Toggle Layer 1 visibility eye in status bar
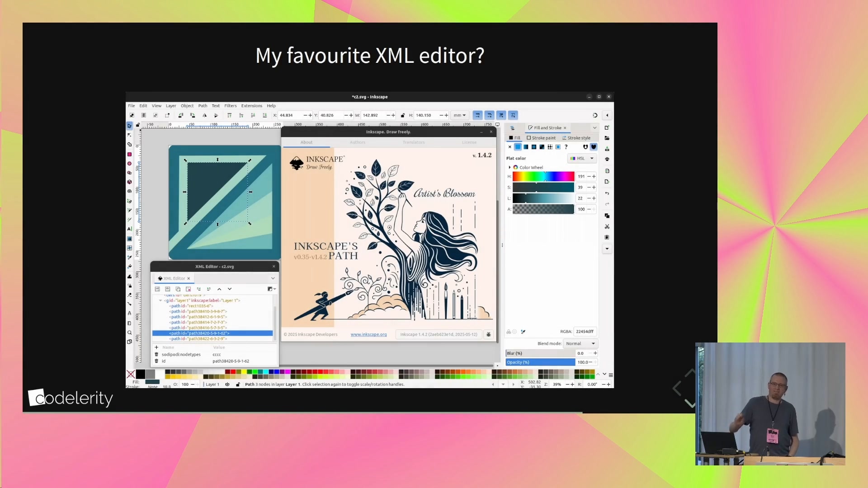This screenshot has height=488, width=868. point(227,385)
